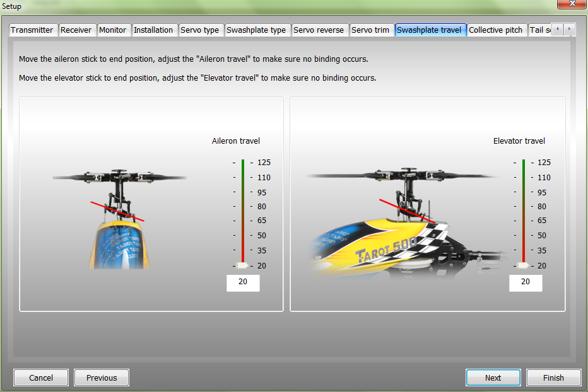Open the Receiver tab

pyautogui.click(x=76, y=30)
